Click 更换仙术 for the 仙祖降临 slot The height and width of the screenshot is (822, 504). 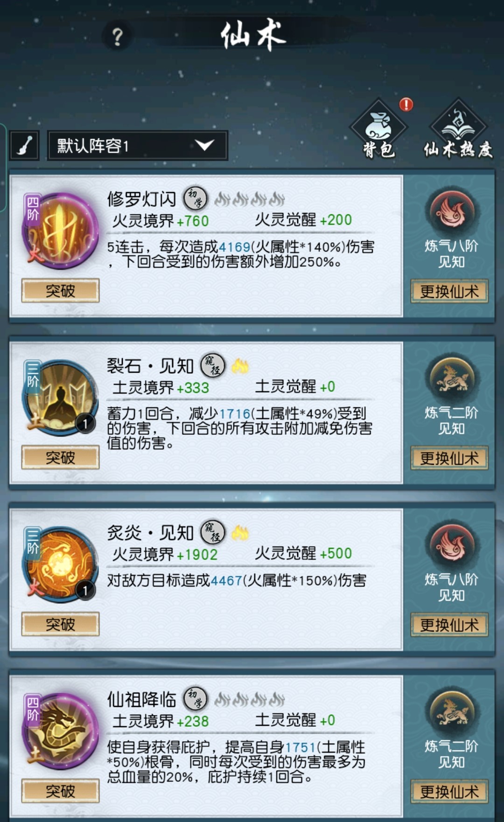pyautogui.click(x=449, y=792)
